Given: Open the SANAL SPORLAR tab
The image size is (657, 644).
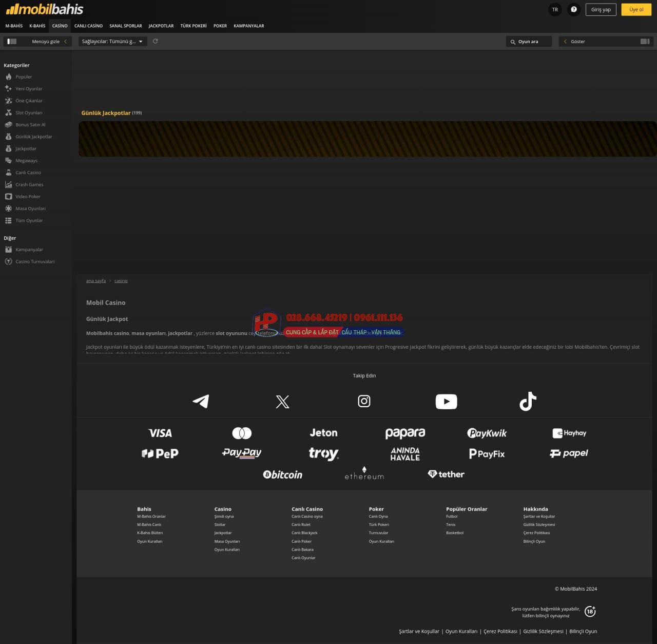Looking at the screenshot, I should pos(125,26).
